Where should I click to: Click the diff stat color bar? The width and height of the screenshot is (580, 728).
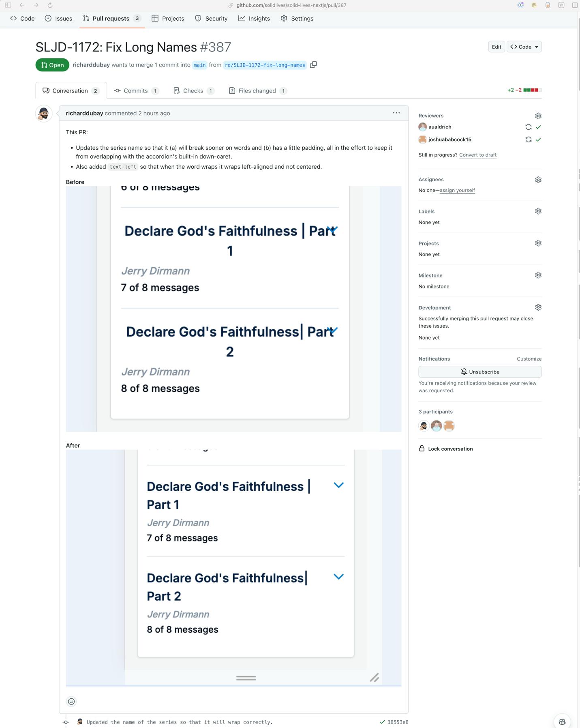pyautogui.click(x=532, y=90)
